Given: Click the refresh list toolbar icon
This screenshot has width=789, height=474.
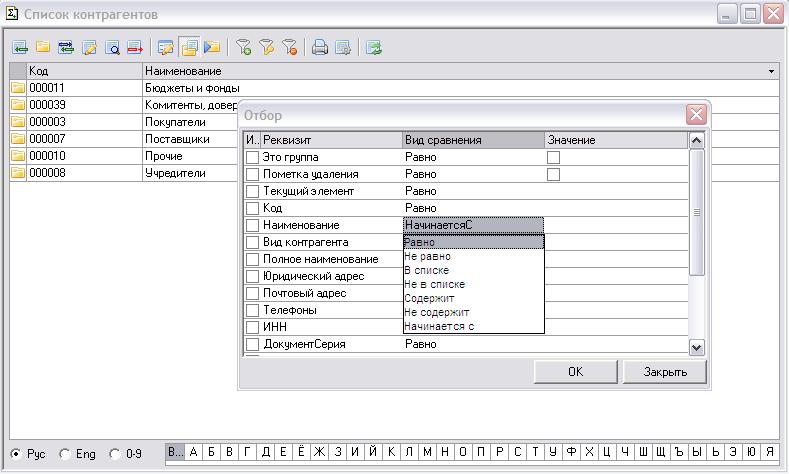Looking at the screenshot, I should (x=373, y=47).
